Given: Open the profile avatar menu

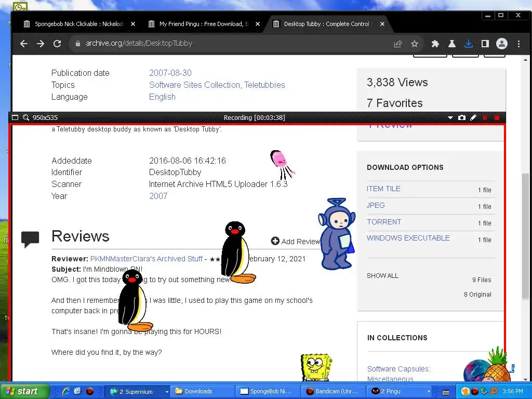Looking at the screenshot, I should pos(502,44).
